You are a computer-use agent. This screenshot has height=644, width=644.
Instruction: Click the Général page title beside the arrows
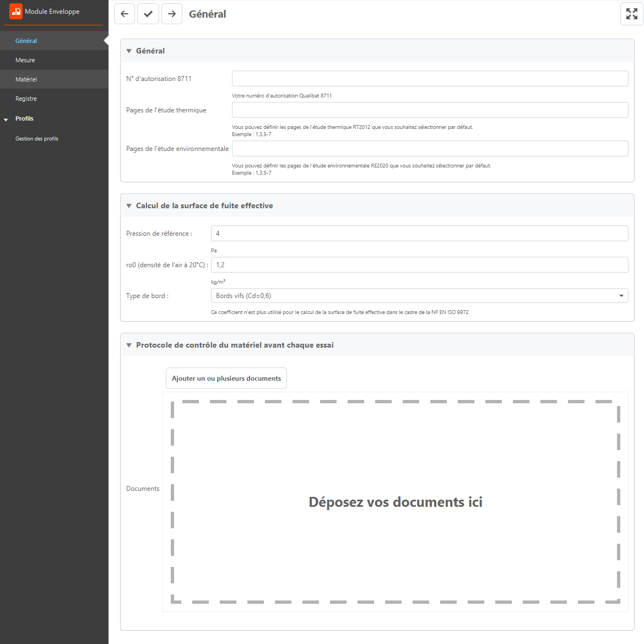pyautogui.click(x=207, y=14)
